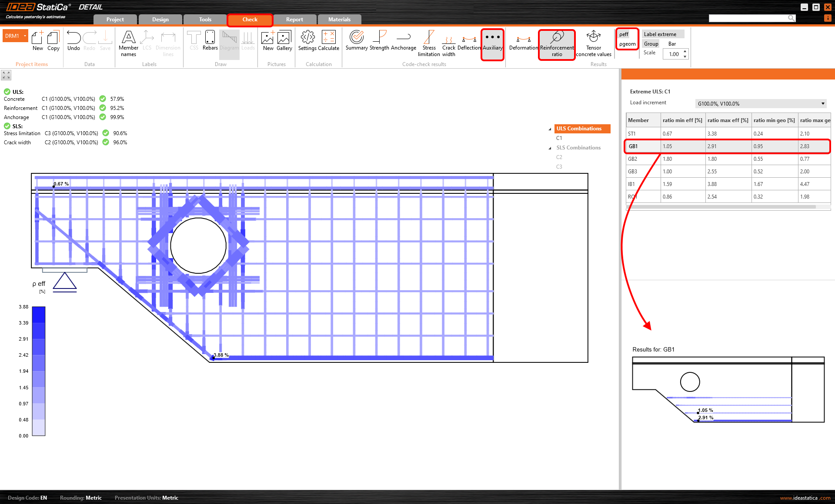
Task: Click the ρ eff color scale legend
Action: pos(39,371)
